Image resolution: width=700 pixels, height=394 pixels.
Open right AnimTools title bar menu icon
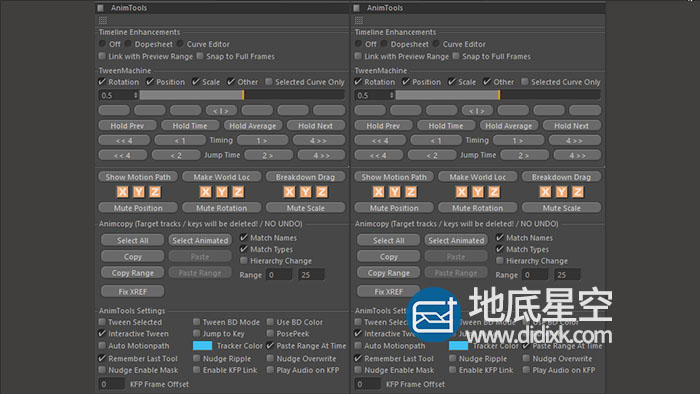coord(356,8)
